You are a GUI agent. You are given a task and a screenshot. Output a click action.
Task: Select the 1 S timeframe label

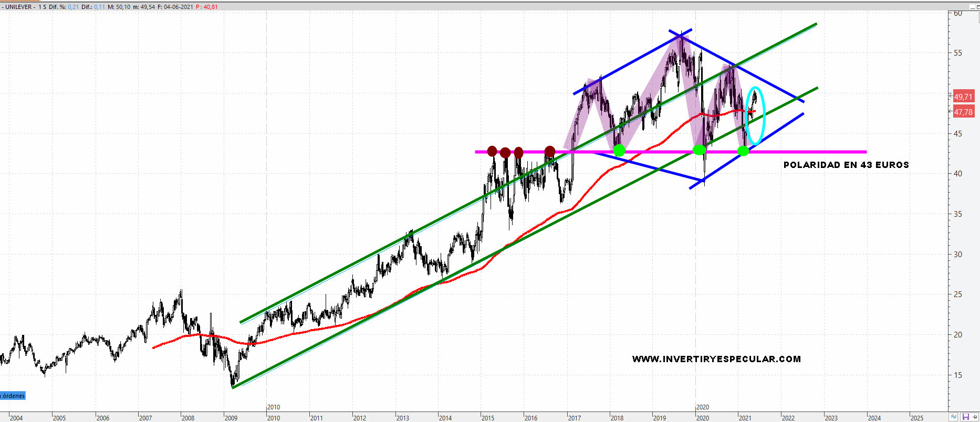coord(42,7)
